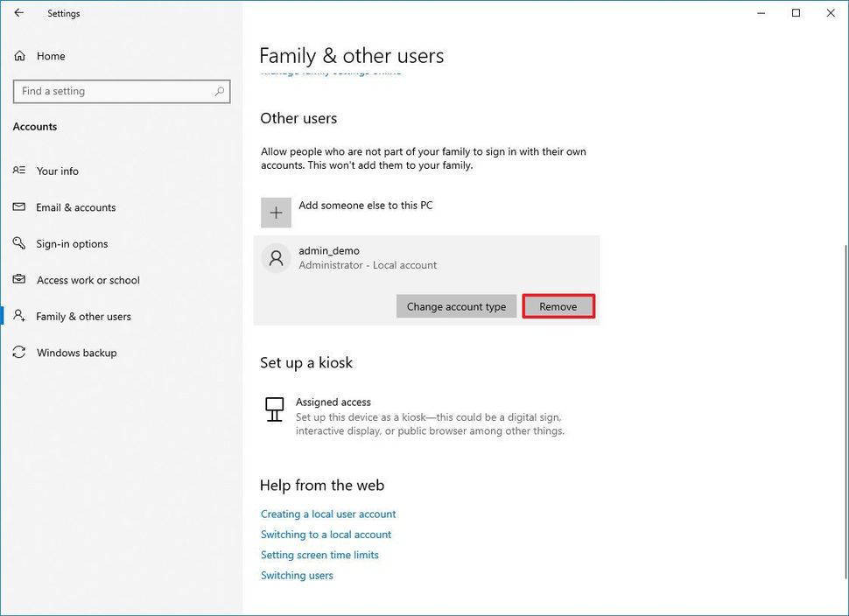Click the Email & accounts envelope icon
This screenshot has height=616, width=849.
(19, 207)
